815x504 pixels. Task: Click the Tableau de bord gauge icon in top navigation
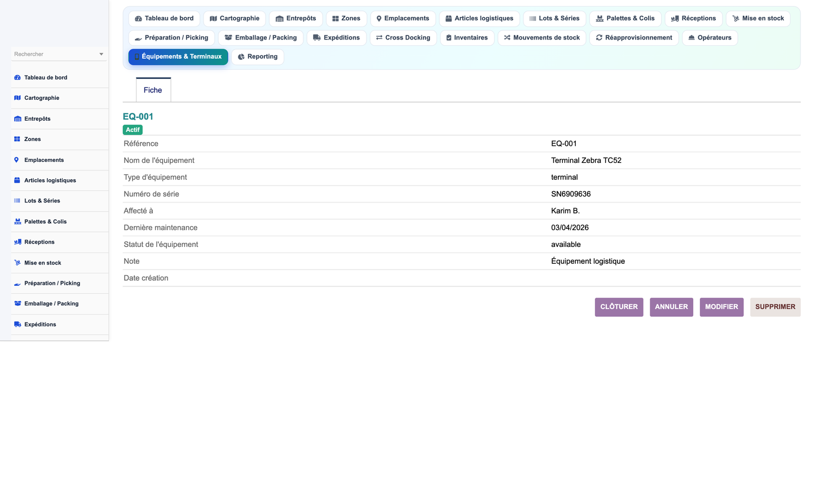click(138, 19)
